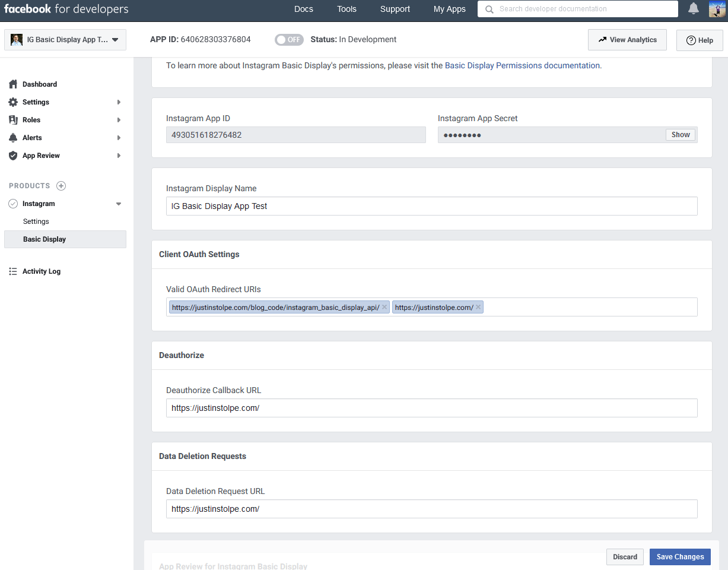Go to Dashboard in sidebar
This screenshot has width=728, height=570.
coord(40,84)
